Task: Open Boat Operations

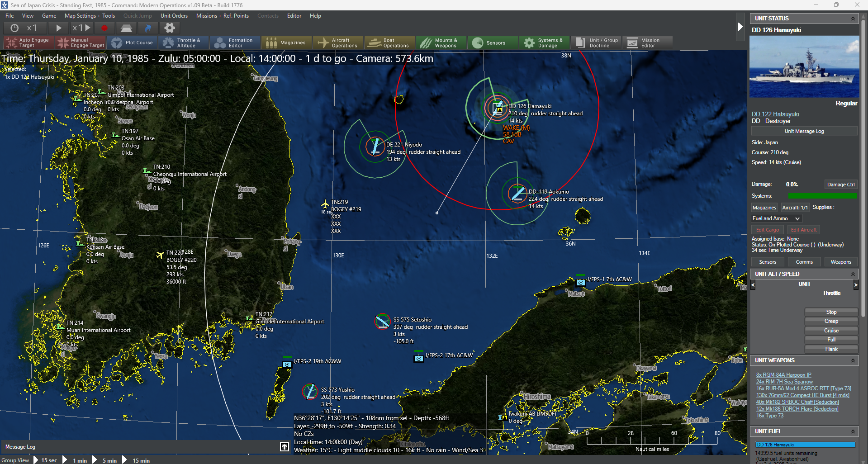Action: coord(390,43)
